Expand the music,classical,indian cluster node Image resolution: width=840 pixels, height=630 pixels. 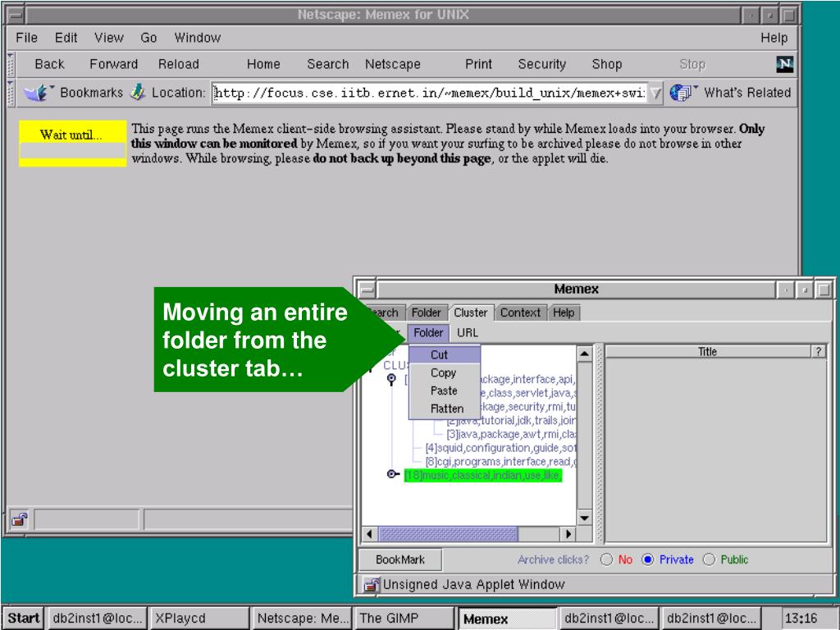(393, 475)
